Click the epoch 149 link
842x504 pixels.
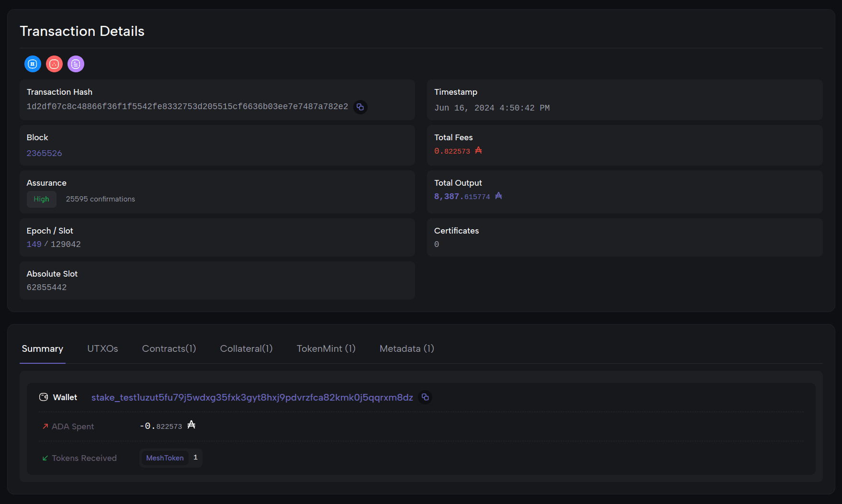34,244
